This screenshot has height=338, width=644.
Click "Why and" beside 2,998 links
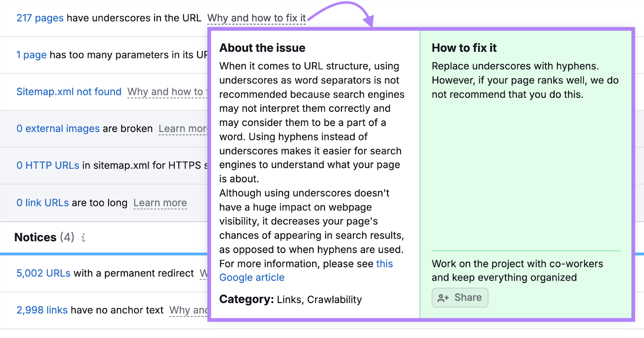pyautogui.click(x=188, y=310)
